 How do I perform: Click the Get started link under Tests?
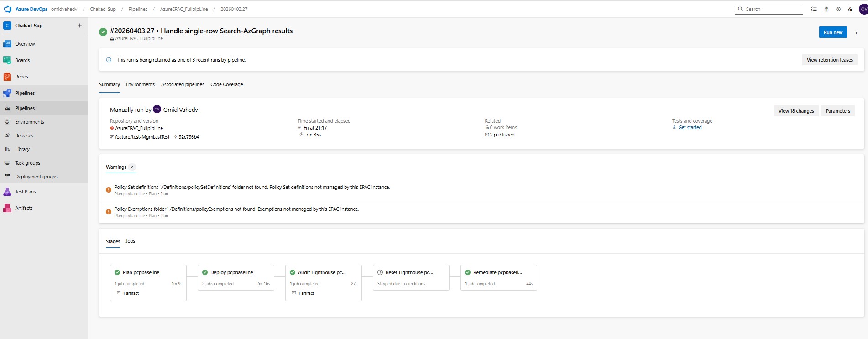click(x=690, y=127)
